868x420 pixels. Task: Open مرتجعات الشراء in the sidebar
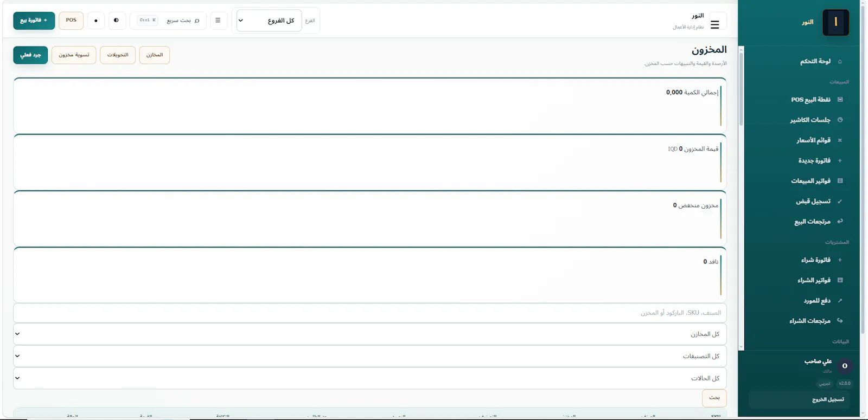pyautogui.click(x=810, y=321)
